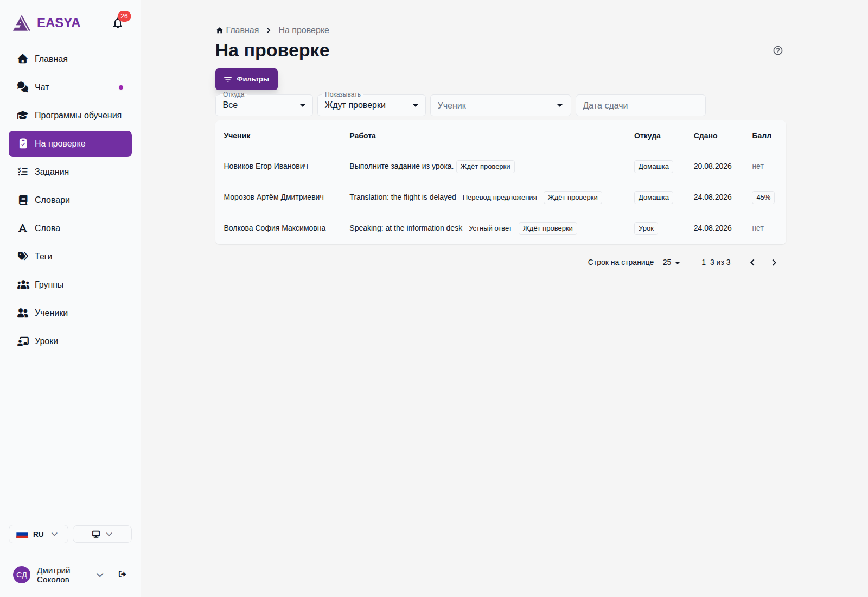This screenshot has height=597, width=868.
Task: Click the Балл column header
Action: point(762,136)
